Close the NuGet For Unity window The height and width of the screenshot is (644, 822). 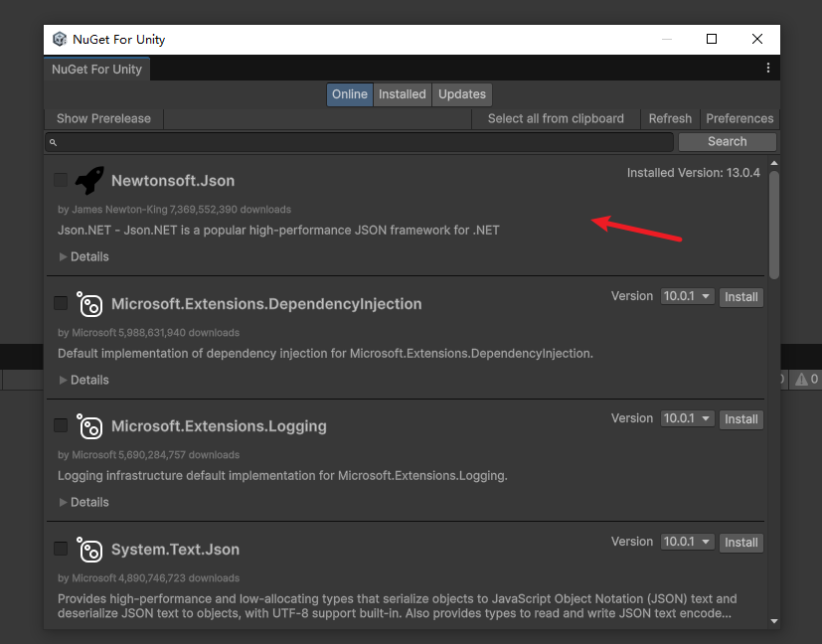[x=757, y=40]
